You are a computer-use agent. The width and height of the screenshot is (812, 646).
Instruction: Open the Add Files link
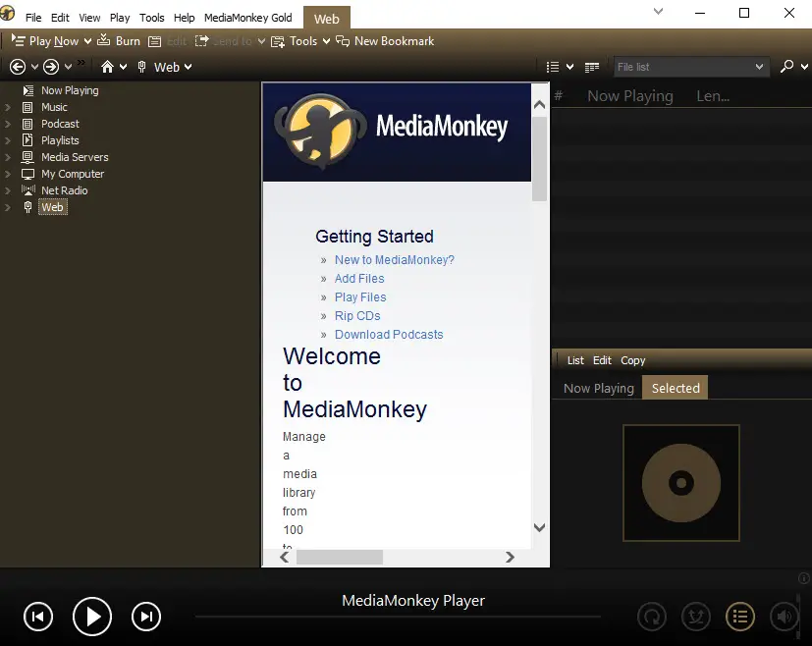(359, 279)
